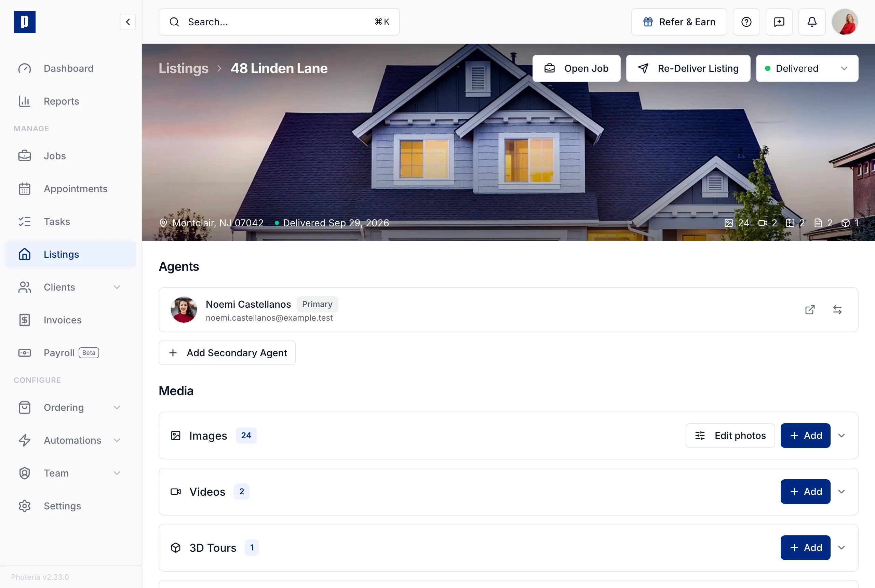This screenshot has width=875, height=588.
Task: Expand the Team submenu
Action: pyautogui.click(x=117, y=473)
